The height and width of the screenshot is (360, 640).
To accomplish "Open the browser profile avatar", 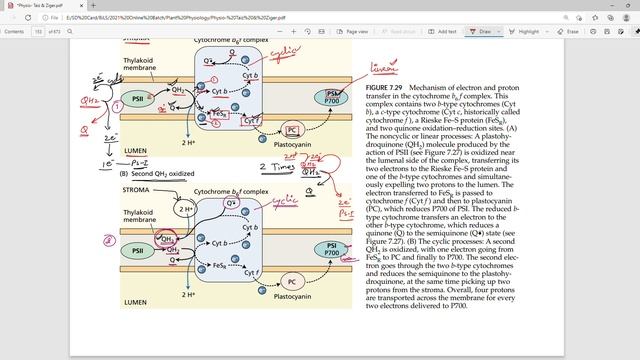I will [626, 18].
